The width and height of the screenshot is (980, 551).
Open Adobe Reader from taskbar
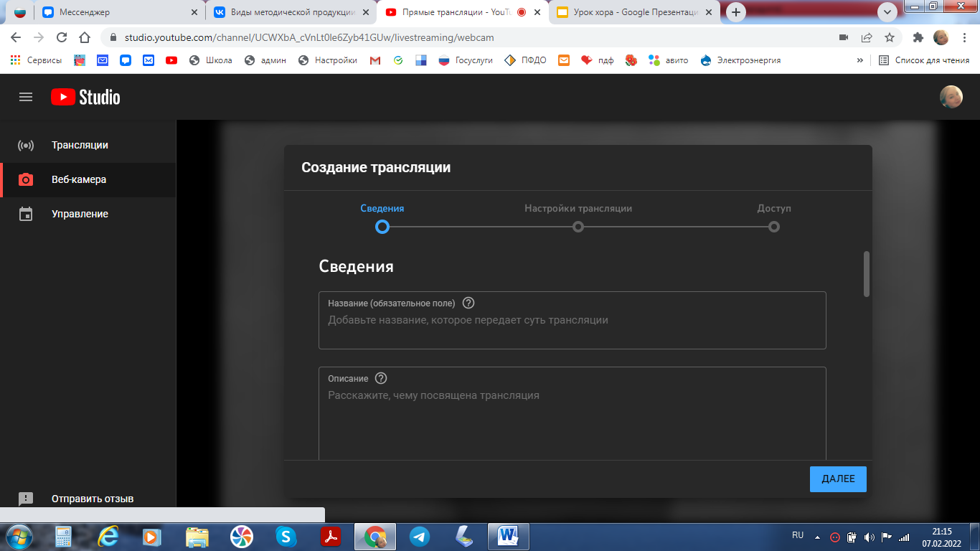(x=331, y=536)
